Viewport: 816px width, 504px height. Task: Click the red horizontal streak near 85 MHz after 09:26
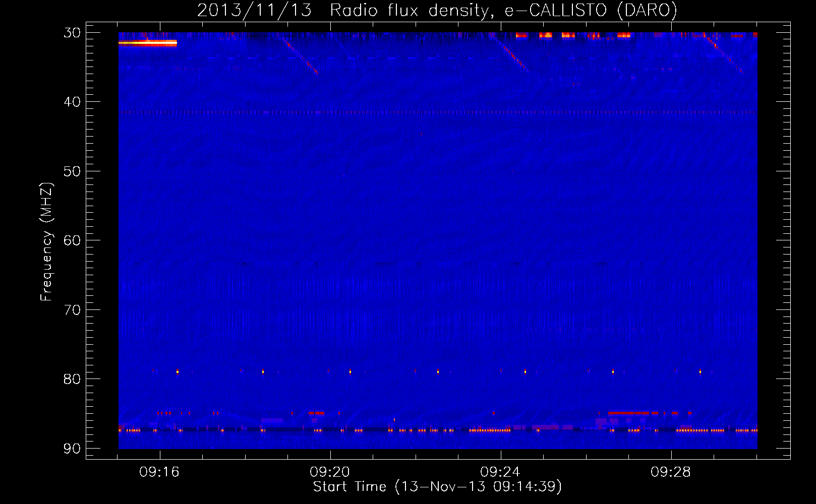pyautogui.click(x=629, y=413)
